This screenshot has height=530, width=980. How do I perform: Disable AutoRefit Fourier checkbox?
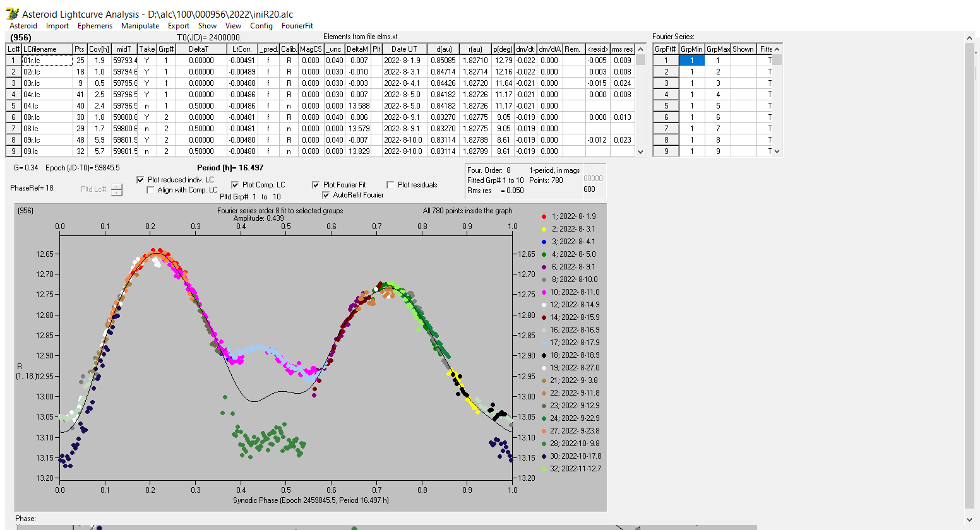(x=326, y=195)
